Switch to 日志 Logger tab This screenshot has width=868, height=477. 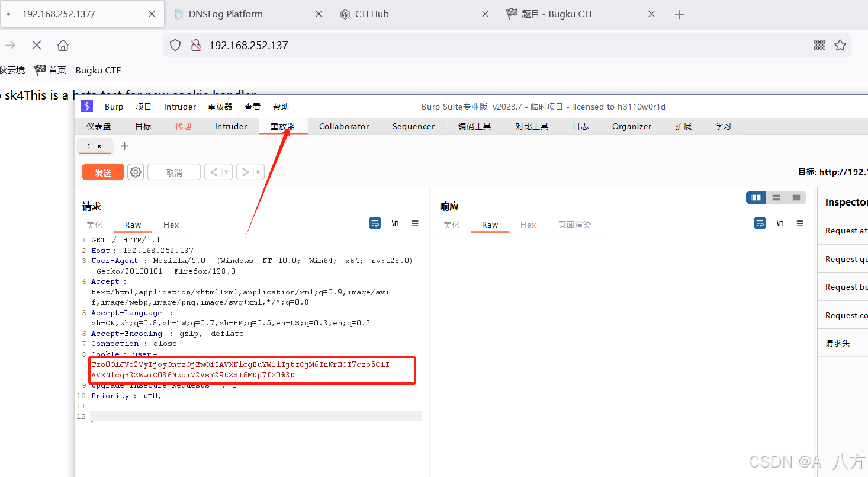[x=581, y=126]
